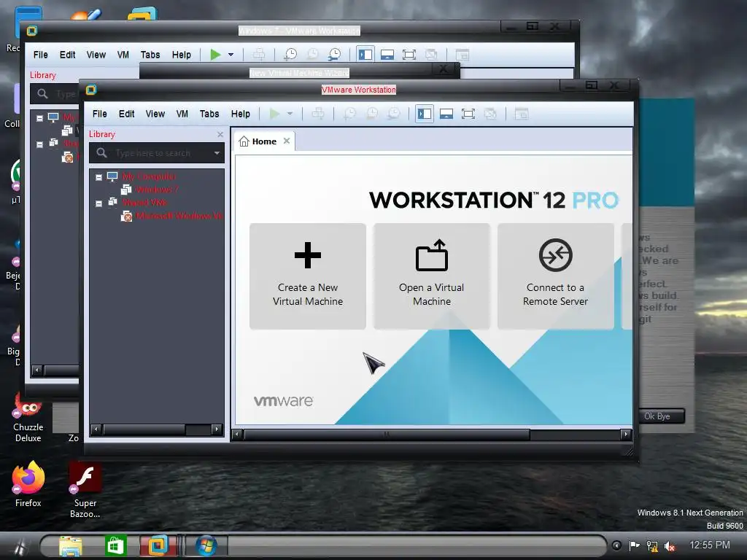Open snapshot manager icon in front VMware Workstation toolbar
The height and width of the screenshot is (560, 747).
(x=393, y=114)
